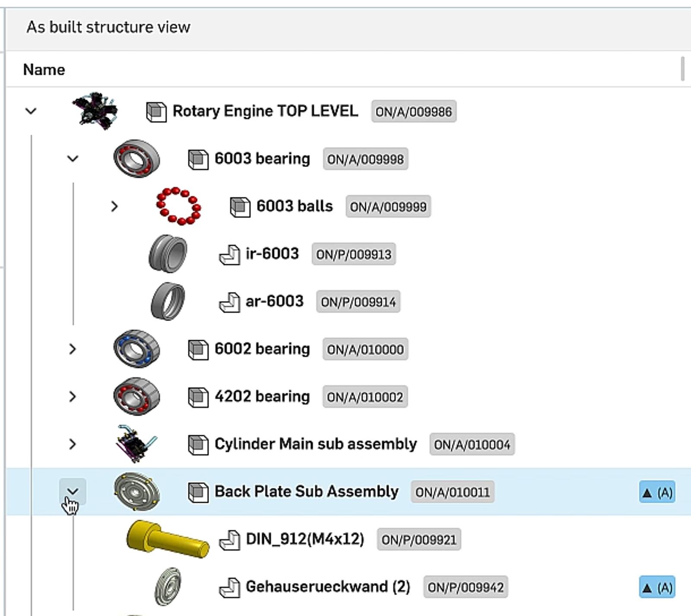This screenshot has width=691, height=616.
Task: Click the Rotary Engine TOP LEVEL assembly cube icon
Action: point(157,111)
